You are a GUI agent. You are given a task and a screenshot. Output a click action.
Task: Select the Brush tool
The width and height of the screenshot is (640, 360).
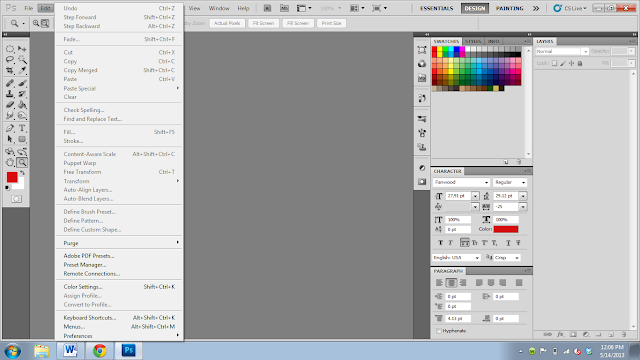coord(22,83)
